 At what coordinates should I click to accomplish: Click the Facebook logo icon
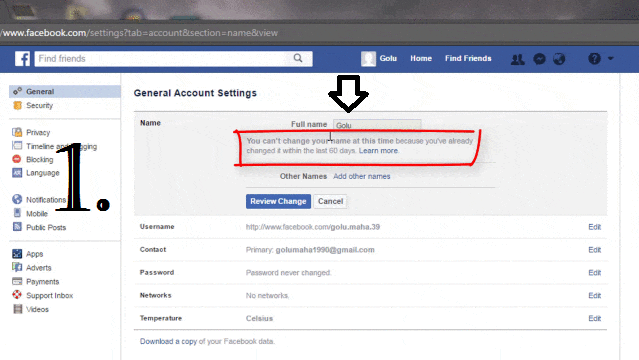pos(22,59)
